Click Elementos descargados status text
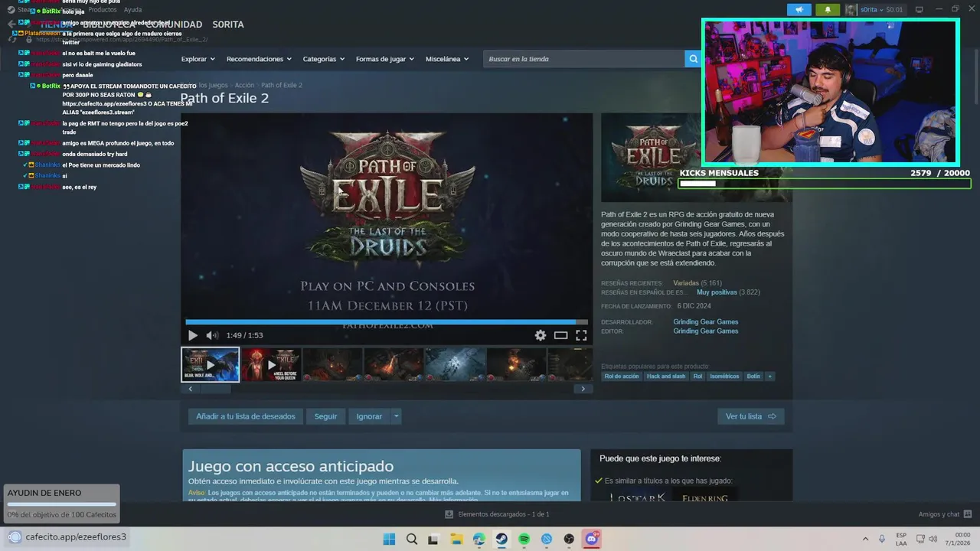Screen dimensions: 980x551 coord(503,514)
